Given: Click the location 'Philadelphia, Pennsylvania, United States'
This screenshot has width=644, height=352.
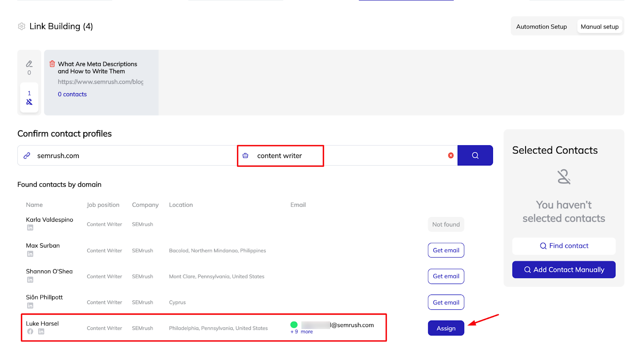Looking at the screenshot, I should pyautogui.click(x=218, y=328).
